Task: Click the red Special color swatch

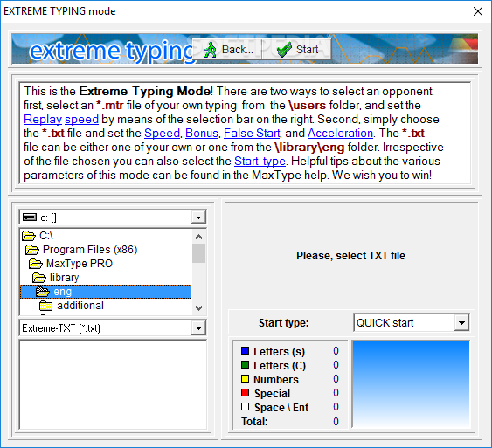Action: (x=245, y=392)
